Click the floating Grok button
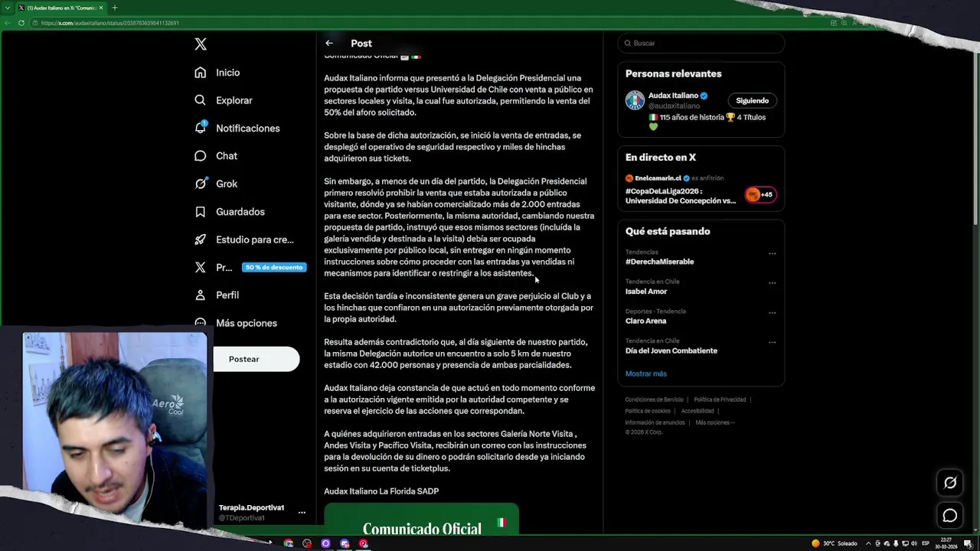 tap(950, 483)
